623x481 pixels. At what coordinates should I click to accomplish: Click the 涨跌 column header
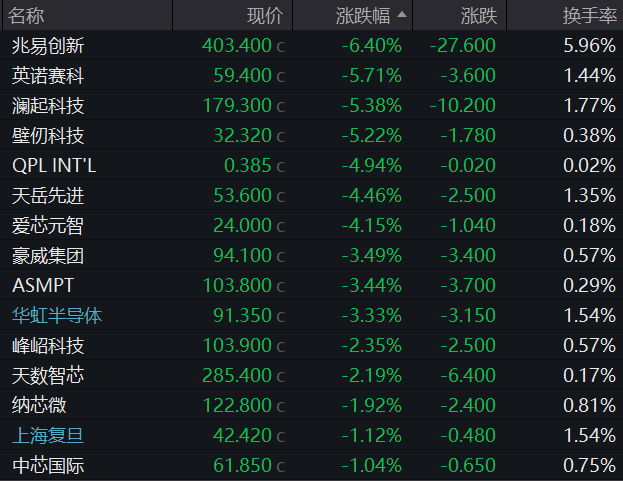point(478,16)
